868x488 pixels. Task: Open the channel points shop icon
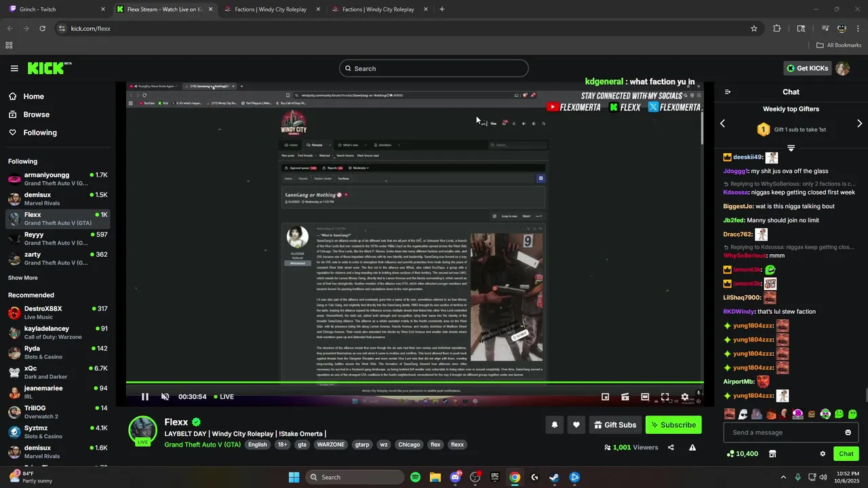772,453
